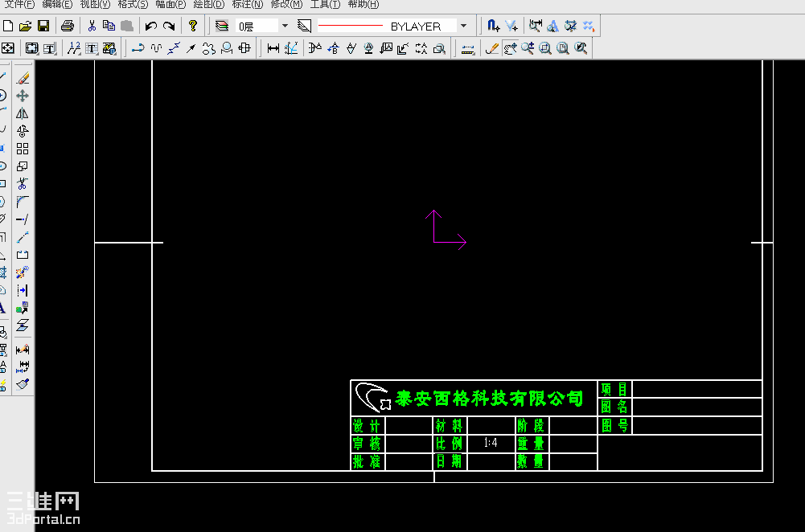This screenshot has height=532, width=805.
Task: Undo the last action
Action: [x=151, y=26]
